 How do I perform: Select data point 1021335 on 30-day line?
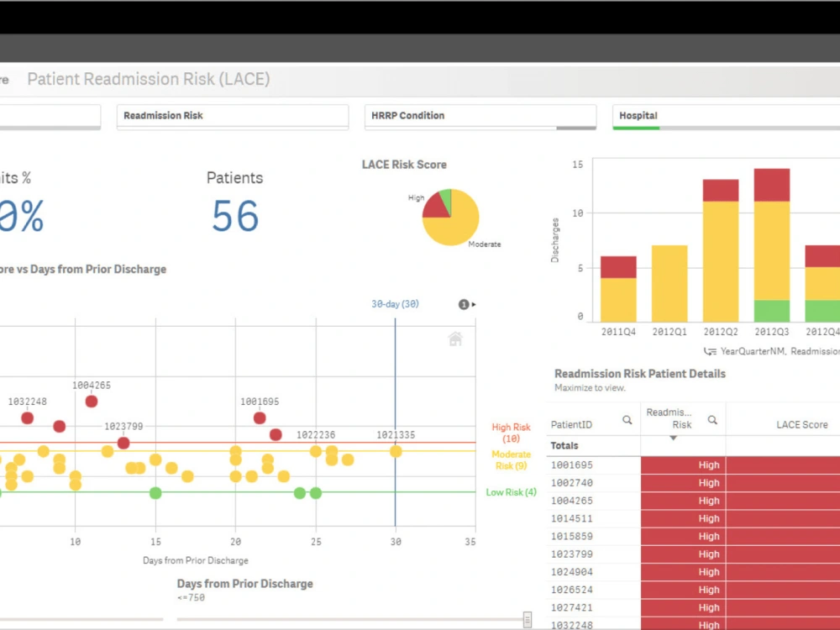(x=396, y=451)
